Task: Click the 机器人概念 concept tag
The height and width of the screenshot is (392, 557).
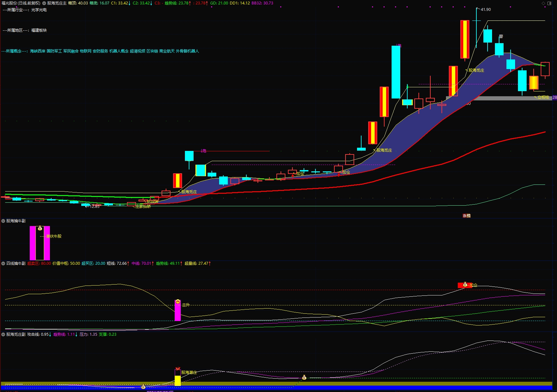Action: [x=119, y=51]
